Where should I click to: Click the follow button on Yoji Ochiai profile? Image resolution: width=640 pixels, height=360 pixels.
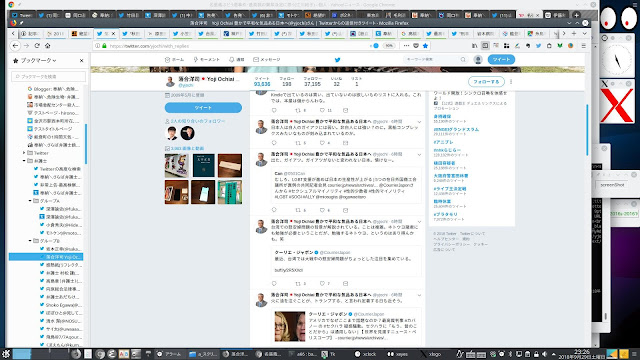click(x=486, y=82)
